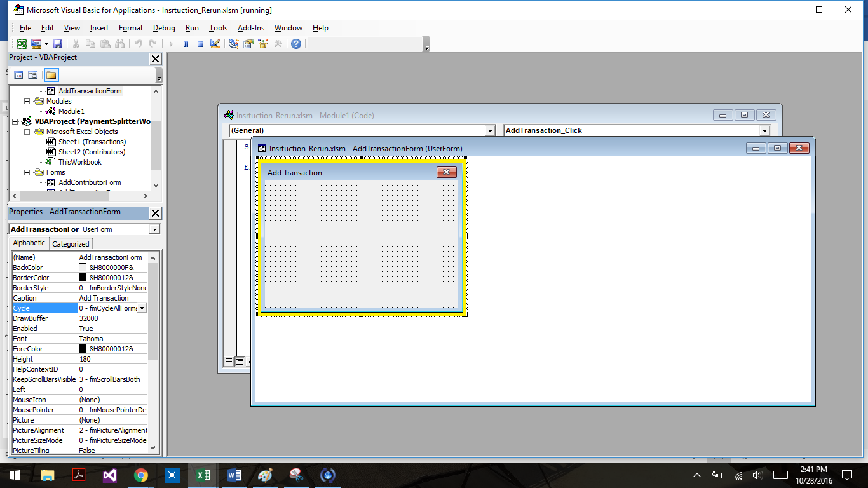868x488 pixels.
Task: Open Project Explorer via toolbar icon
Action: click(234, 44)
